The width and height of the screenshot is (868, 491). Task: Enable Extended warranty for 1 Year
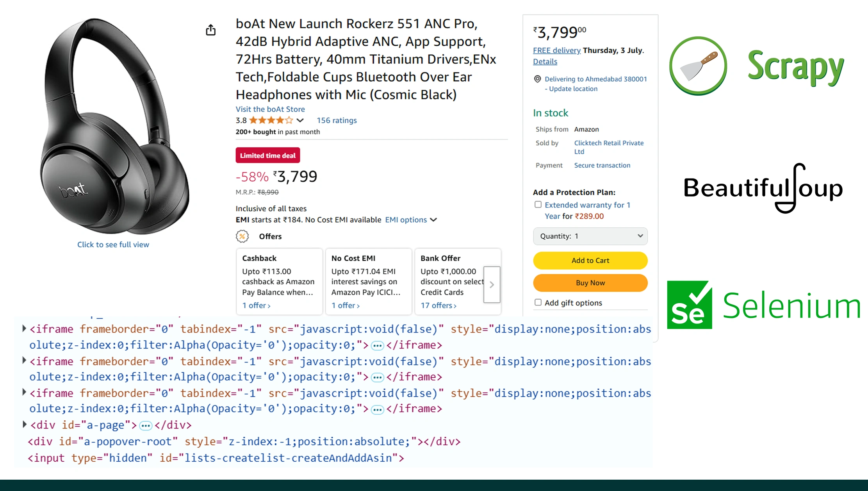click(538, 204)
